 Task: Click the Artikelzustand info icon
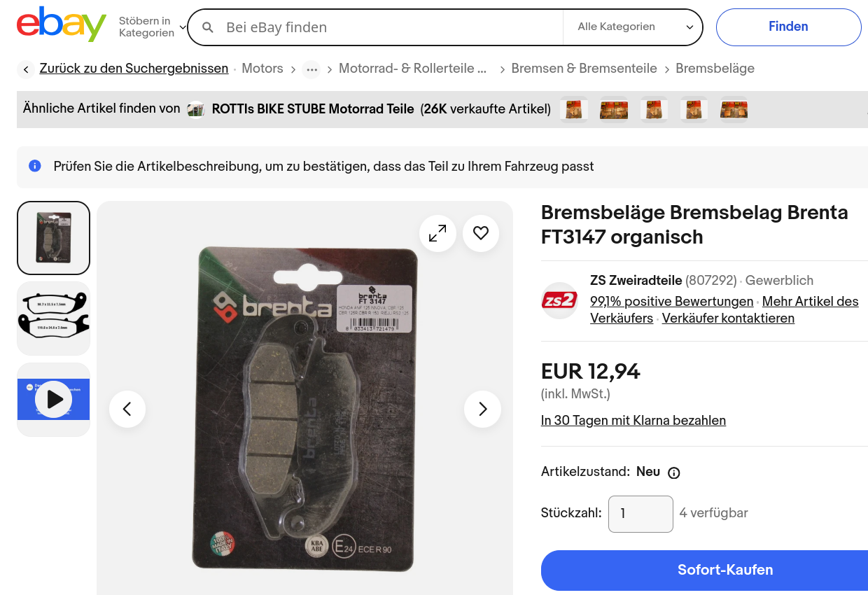click(x=674, y=472)
